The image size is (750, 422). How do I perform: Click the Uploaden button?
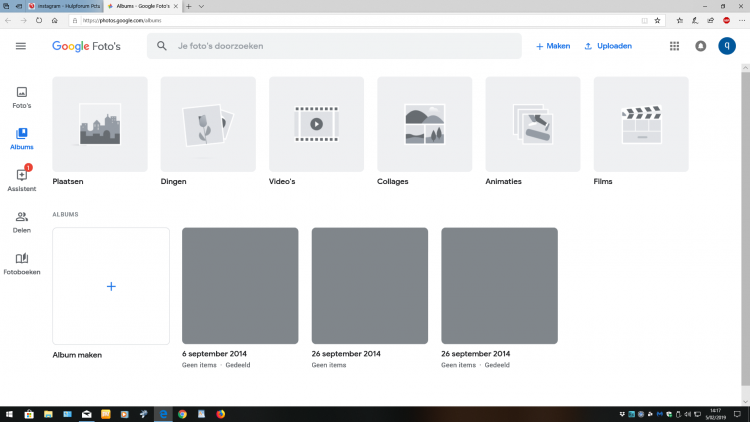608,46
